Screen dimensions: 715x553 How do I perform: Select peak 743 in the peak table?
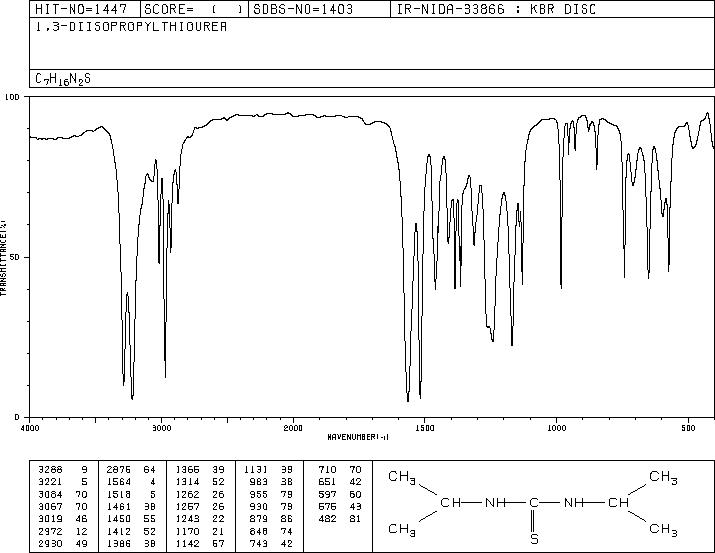tap(259, 544)
